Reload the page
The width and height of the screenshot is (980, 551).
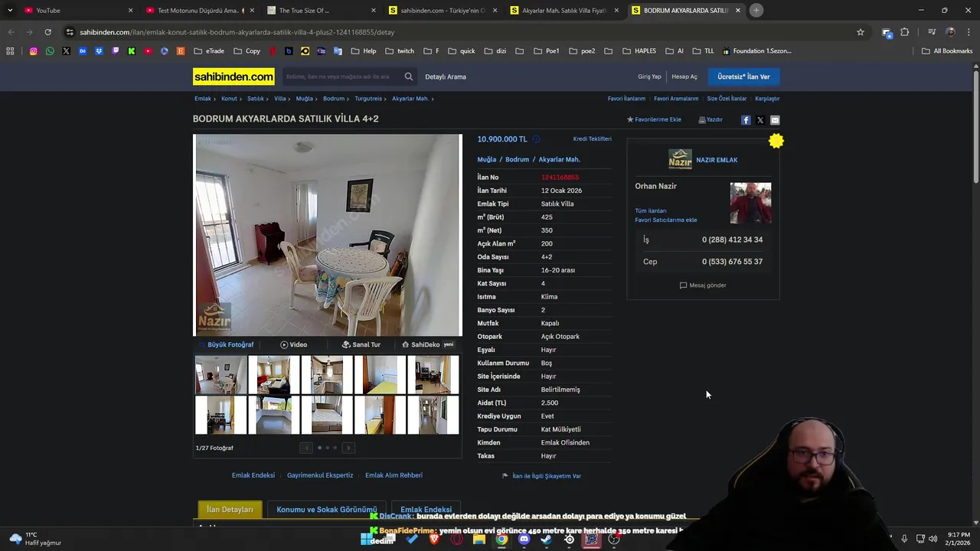click(x=47, y=32)
